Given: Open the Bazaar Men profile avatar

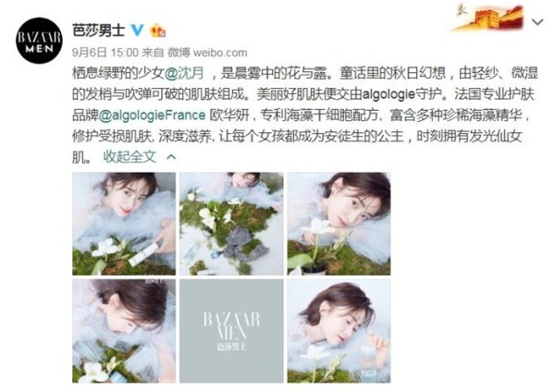Looking at the screenshot, I should (39, 41).
